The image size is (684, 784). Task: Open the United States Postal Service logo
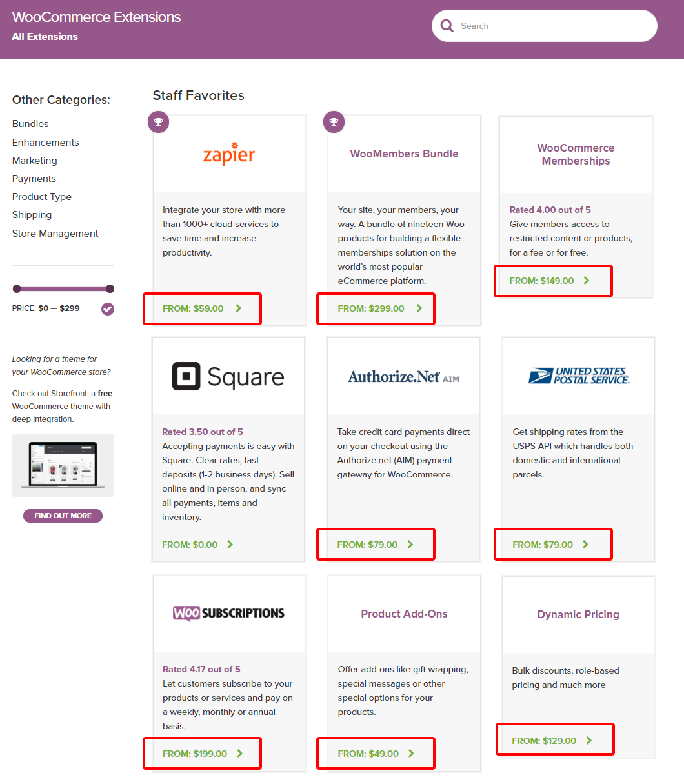[x=579, y=376]
